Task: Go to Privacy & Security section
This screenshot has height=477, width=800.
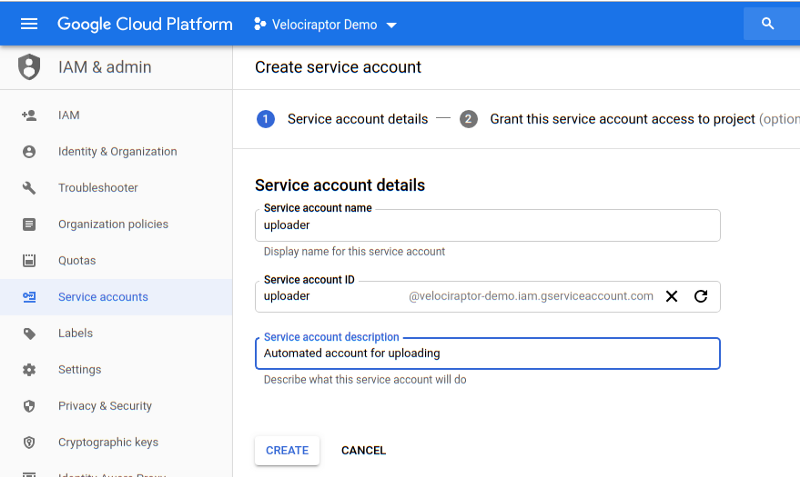Action: pyautogui.click(x=105, y=406)
